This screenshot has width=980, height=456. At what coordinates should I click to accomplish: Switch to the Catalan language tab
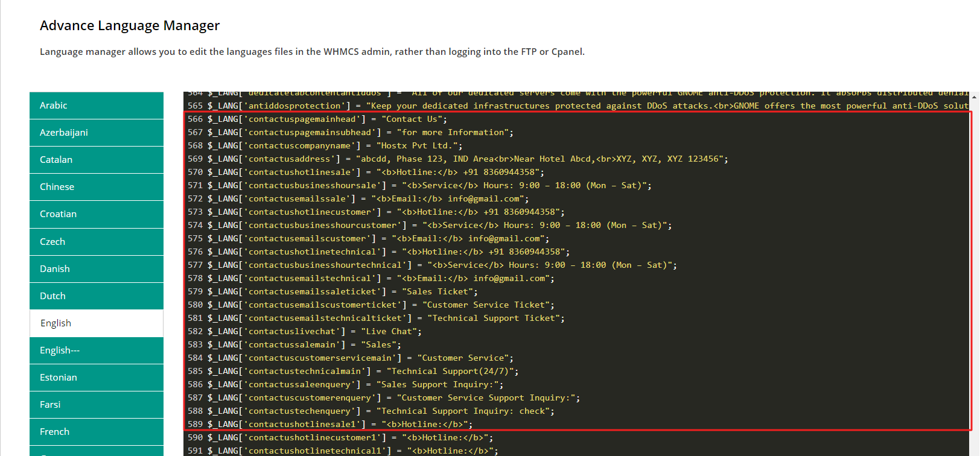pos(96,160)
